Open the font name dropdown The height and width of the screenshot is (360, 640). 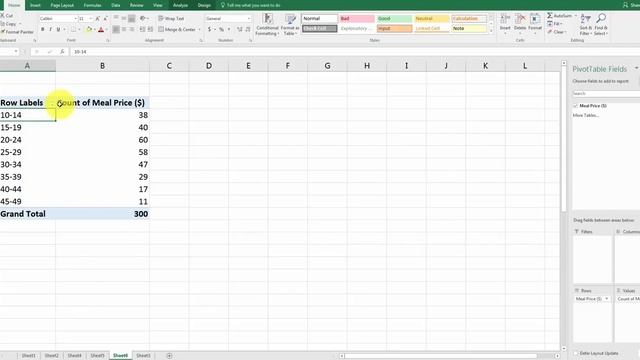[76, 19]
